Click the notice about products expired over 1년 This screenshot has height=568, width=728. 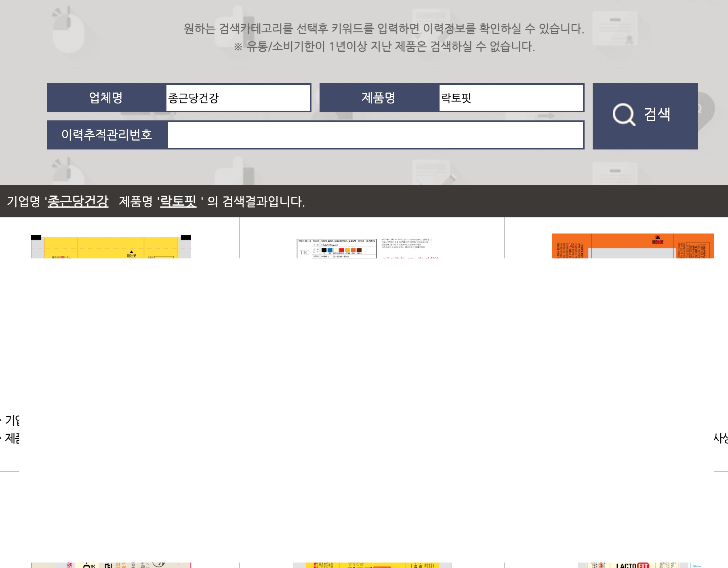point(384,46)
